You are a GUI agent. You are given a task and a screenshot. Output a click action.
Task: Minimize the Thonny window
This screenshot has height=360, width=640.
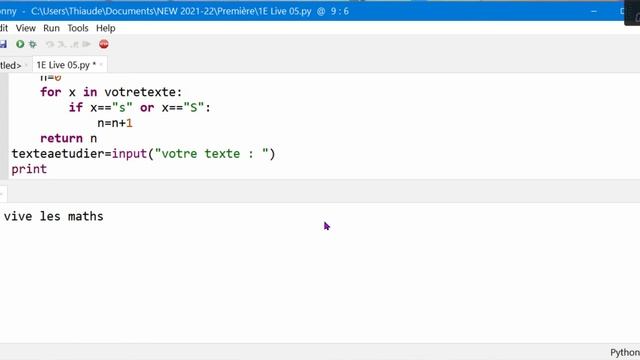click(594, 11)
